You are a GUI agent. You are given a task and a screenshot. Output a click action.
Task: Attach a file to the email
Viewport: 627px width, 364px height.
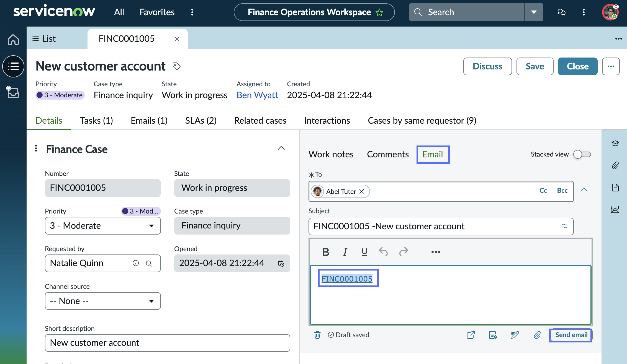click(x=537, y=335)
